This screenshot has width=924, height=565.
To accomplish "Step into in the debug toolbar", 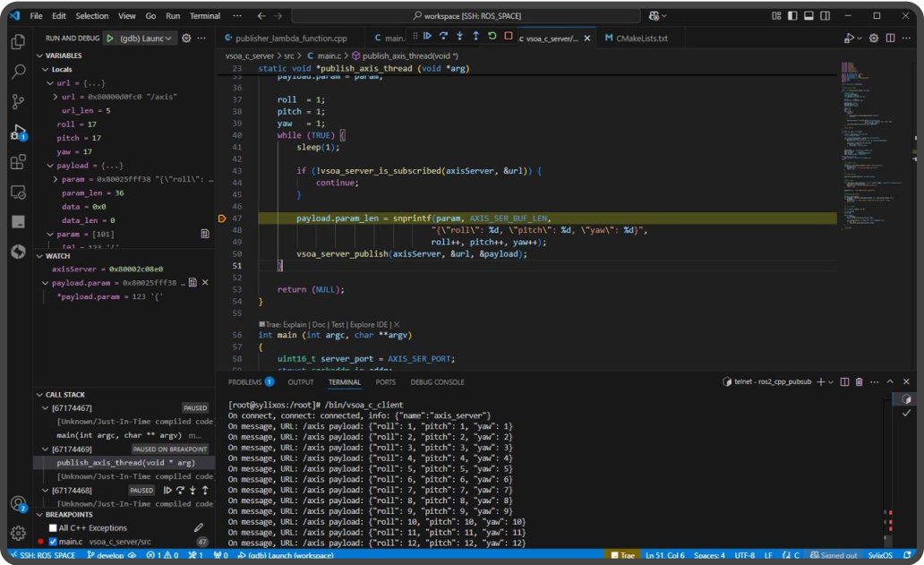I will tap(459, 36).
